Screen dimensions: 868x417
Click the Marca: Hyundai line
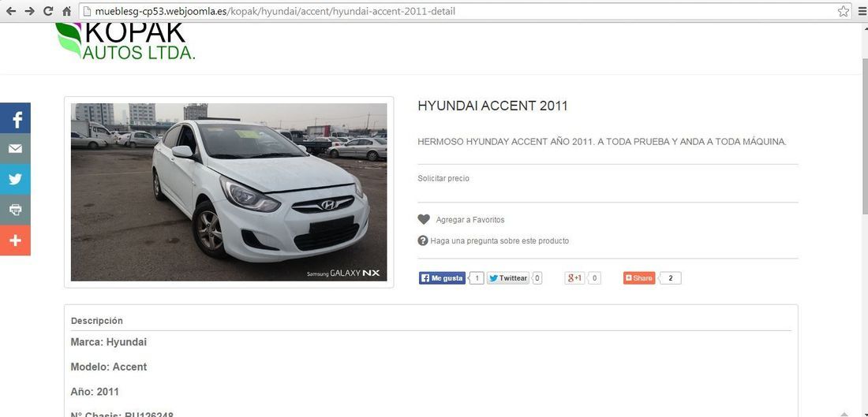point(109,342)
